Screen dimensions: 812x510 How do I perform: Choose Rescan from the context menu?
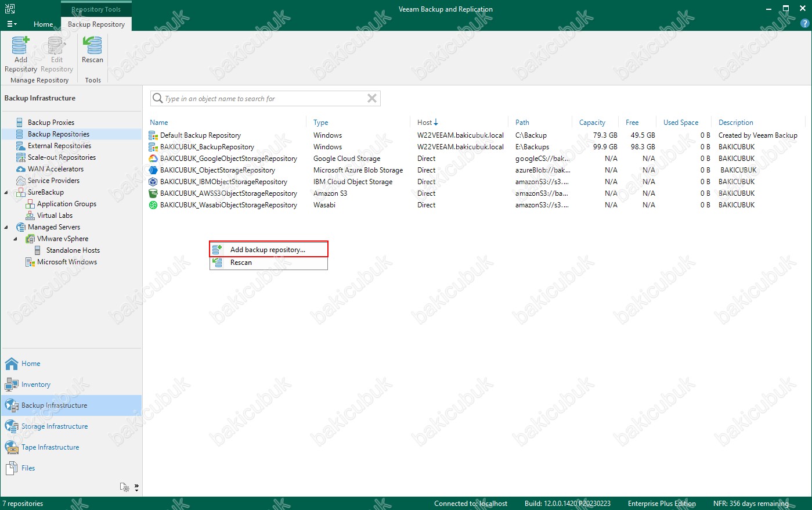[269, 263]
